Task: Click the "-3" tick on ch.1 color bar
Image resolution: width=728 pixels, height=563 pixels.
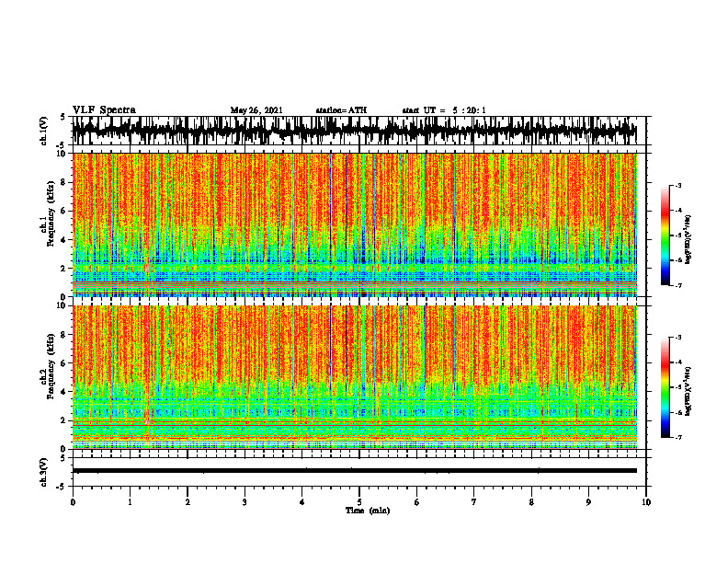Action: pyautogui.click(x=678, y=185)
